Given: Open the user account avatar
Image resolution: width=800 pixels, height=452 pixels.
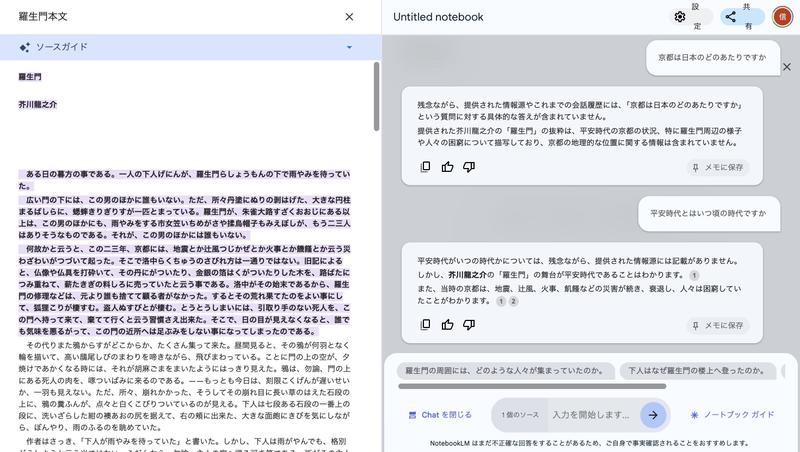Looking at the screenshot, I should 783,17.
